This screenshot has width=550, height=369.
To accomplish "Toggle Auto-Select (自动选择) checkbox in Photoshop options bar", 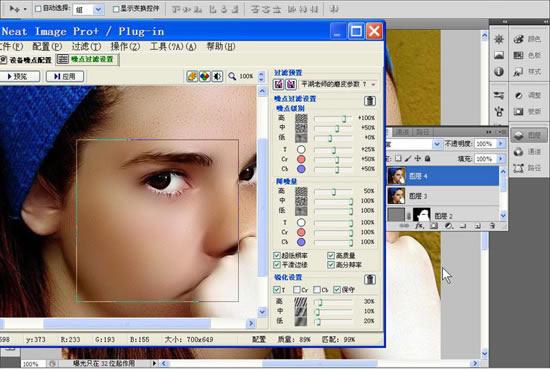I will pyautogui.click(x=38, y=9).
